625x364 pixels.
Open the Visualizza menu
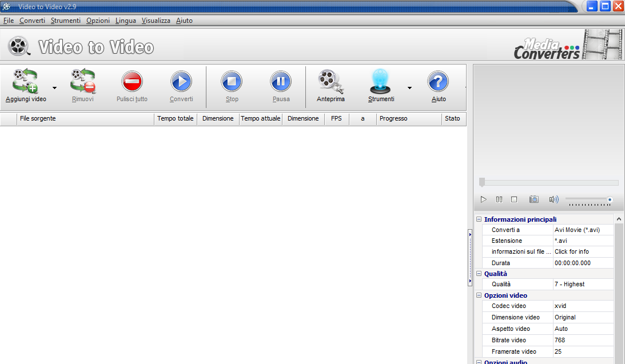click(x=156, y=21)
